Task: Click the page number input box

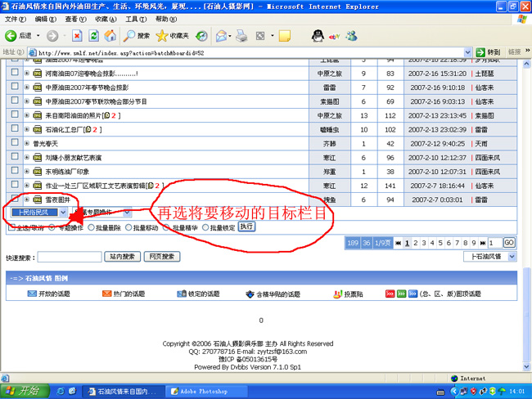Action: pyautogui.click(x=494, y=243)
